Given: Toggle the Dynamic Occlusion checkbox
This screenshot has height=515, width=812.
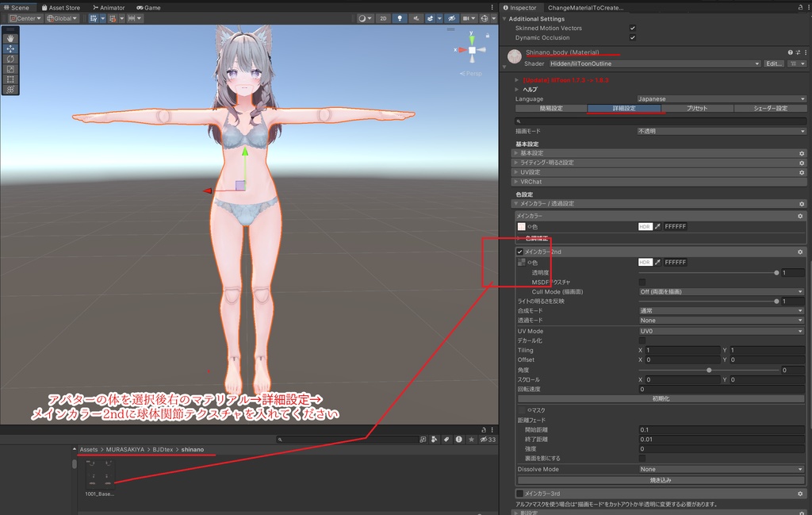Looking at the screenshot, I should [x=630, y=37].
